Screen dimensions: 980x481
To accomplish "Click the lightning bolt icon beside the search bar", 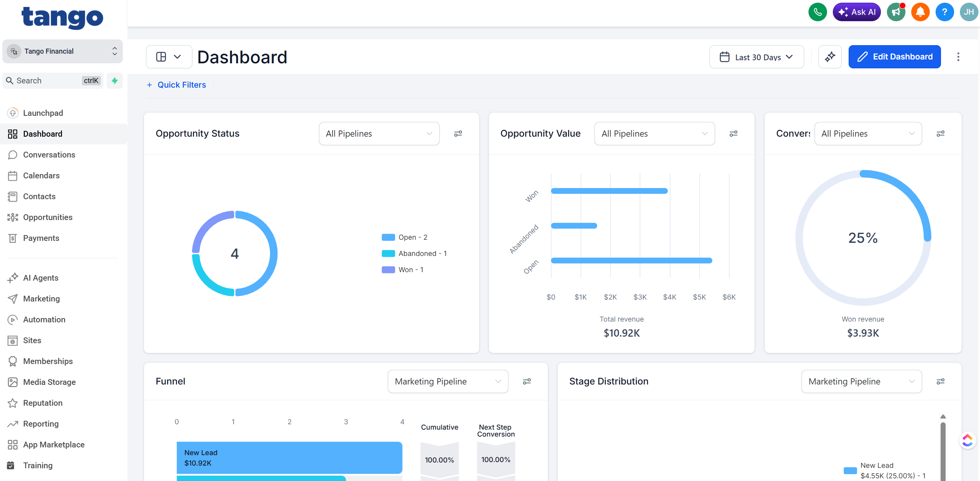I will [114, 81].
